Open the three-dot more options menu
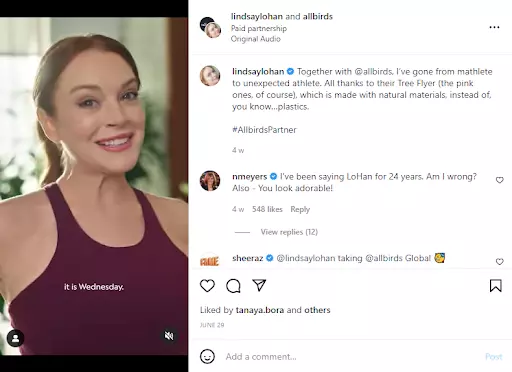 click(494, 27)
